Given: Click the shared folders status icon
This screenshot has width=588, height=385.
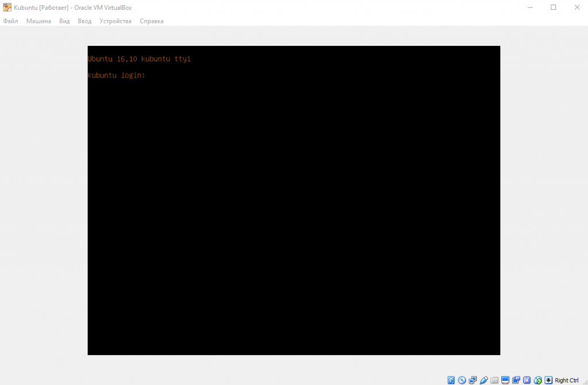Looking at the screenshot, I should click(494, 380).
